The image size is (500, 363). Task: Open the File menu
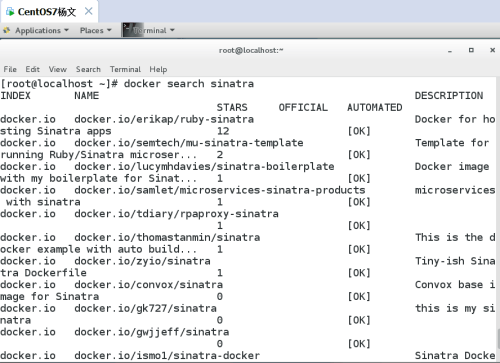(x=10, y=69)
